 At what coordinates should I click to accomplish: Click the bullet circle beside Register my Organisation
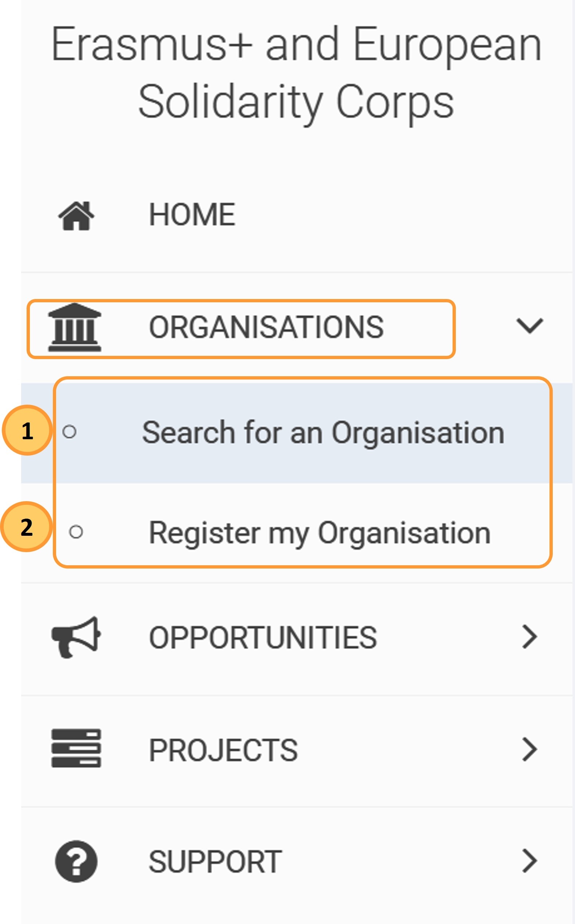click(76, 532)
